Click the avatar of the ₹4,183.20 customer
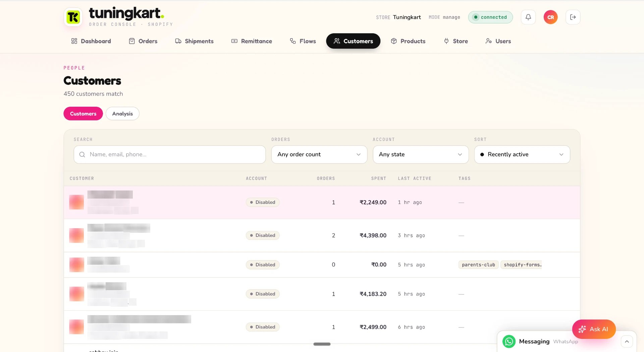This screenshot has width=644, height=352. 76,294
